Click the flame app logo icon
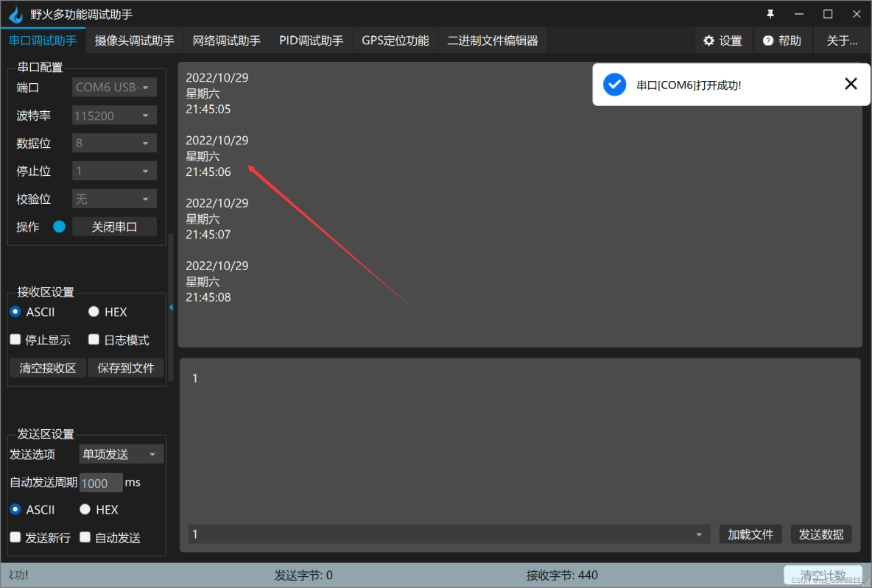This screenshot has width=872, height=588. click(15, 13)
